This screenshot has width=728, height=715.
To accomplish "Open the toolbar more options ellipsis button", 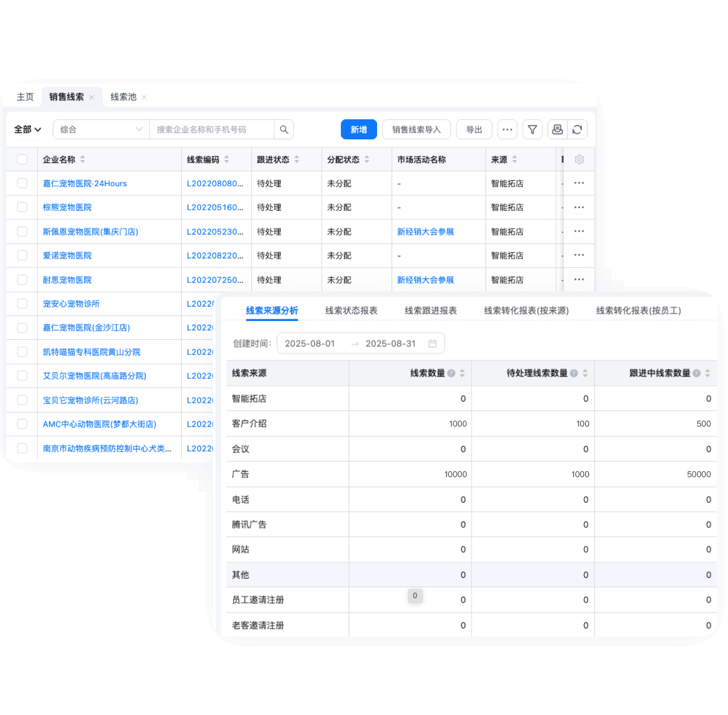I will click(507, 130).
